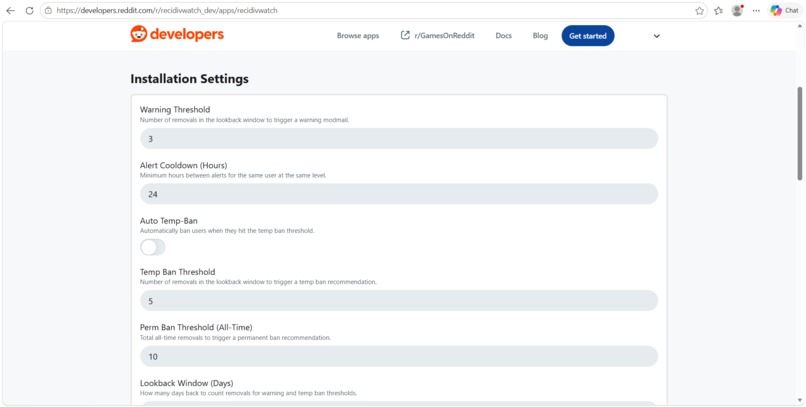This screenshot has width=806, height=407.
Task: Select the Temp Ban Threshold description text
Action: point(258,282)
